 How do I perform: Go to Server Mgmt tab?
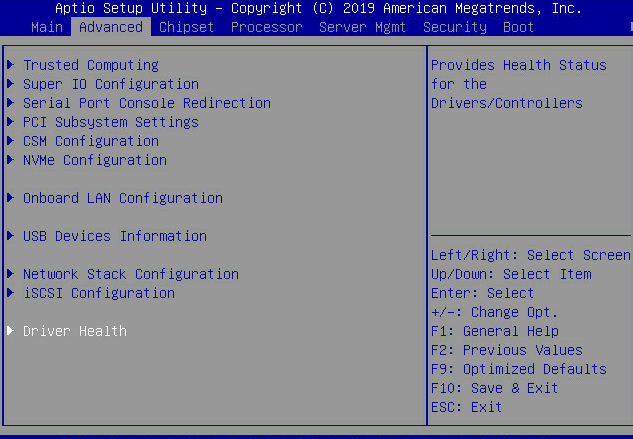pos(362,27)
